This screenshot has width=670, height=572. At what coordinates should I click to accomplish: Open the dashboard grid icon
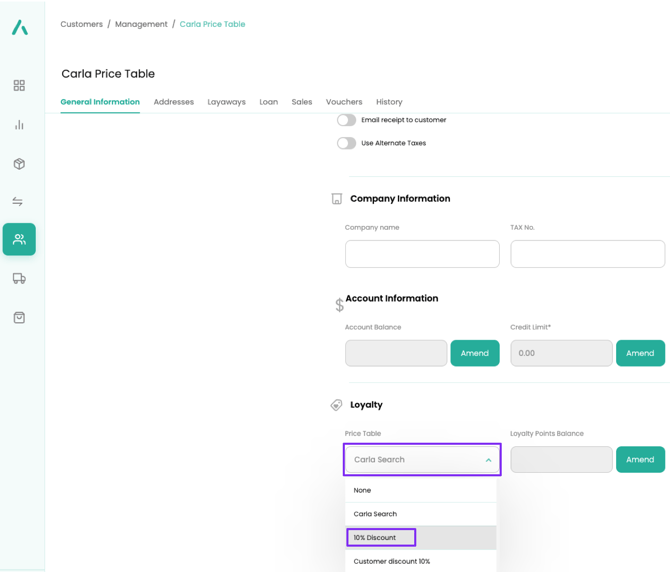tap(19, 86)
